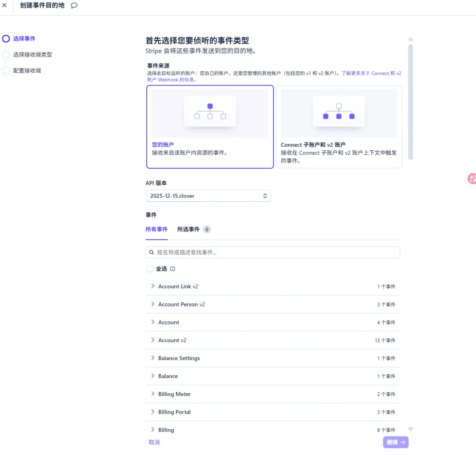Image resolution: width=476 pixels, height=455 pixels.
Task: Click the 选择接收端类型 step icon
Action: pyautogui.click(x=6, y=55)
